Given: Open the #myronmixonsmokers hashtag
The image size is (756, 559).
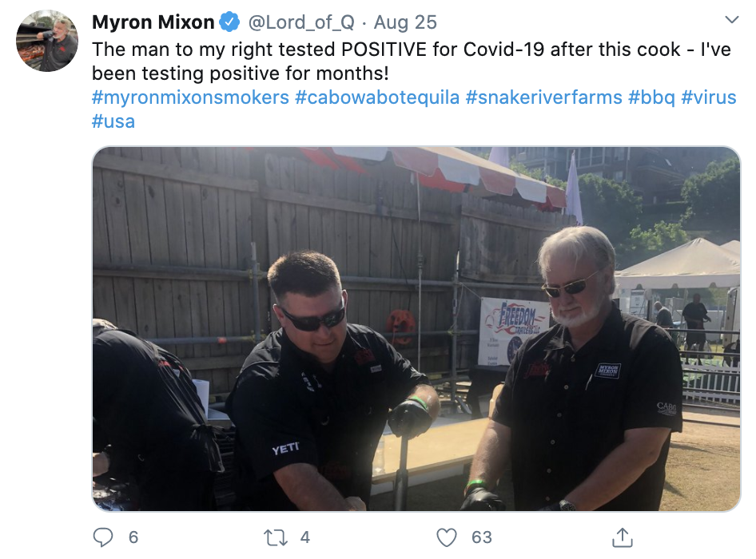Looking at the screenshot, I should pyautogui.click(x=190, y=97).
